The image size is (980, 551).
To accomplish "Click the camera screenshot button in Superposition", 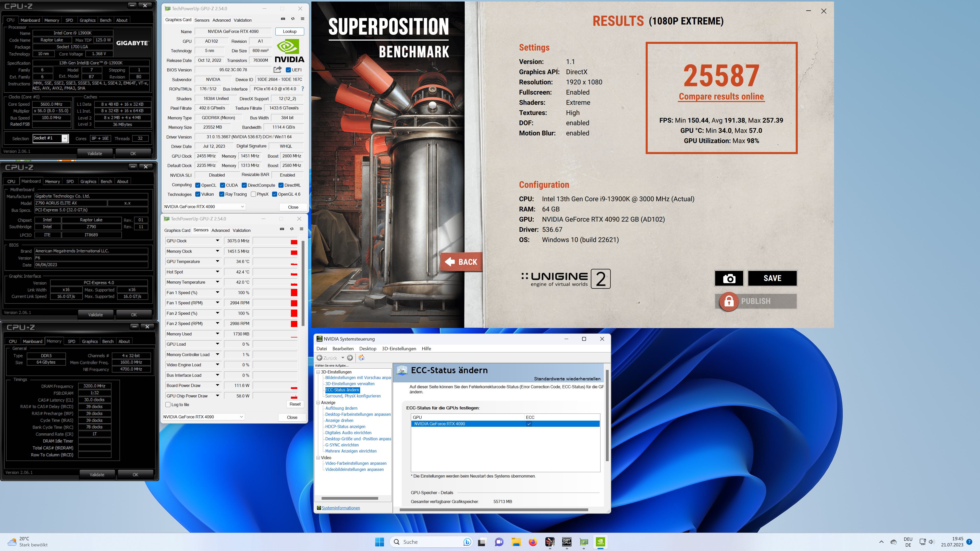I will coord(729,278).
